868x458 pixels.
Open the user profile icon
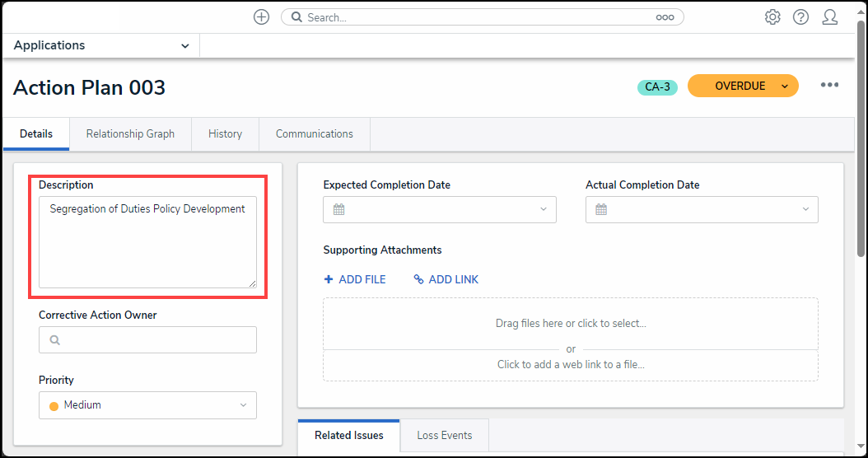coord(830,17)
